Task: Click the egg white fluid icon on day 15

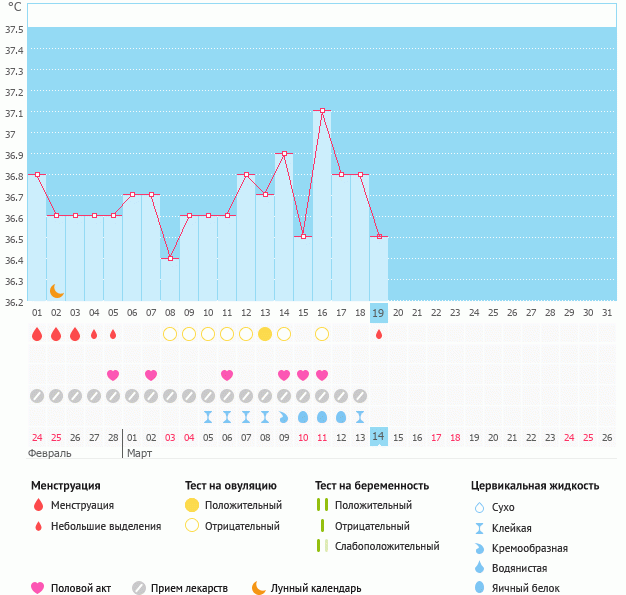Action: [x=303, y=416]
